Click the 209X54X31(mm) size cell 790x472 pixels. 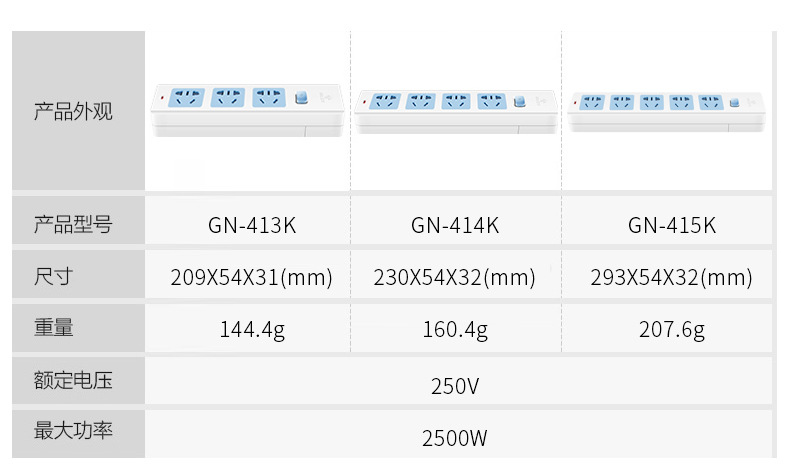(252, 278)
